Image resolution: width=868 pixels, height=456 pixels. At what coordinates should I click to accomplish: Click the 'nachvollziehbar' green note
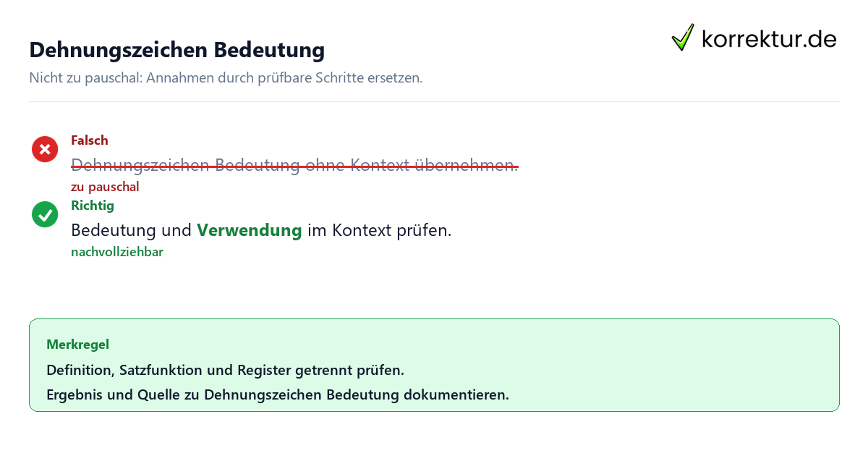117,252
